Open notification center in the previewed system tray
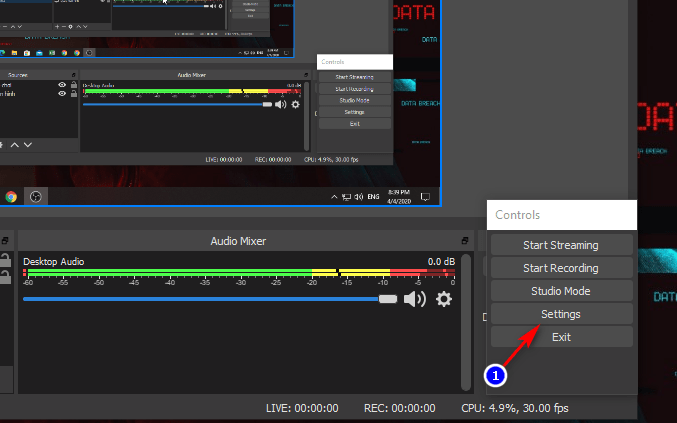The height and width of the screenshot is (423, 677). (425, 197)
